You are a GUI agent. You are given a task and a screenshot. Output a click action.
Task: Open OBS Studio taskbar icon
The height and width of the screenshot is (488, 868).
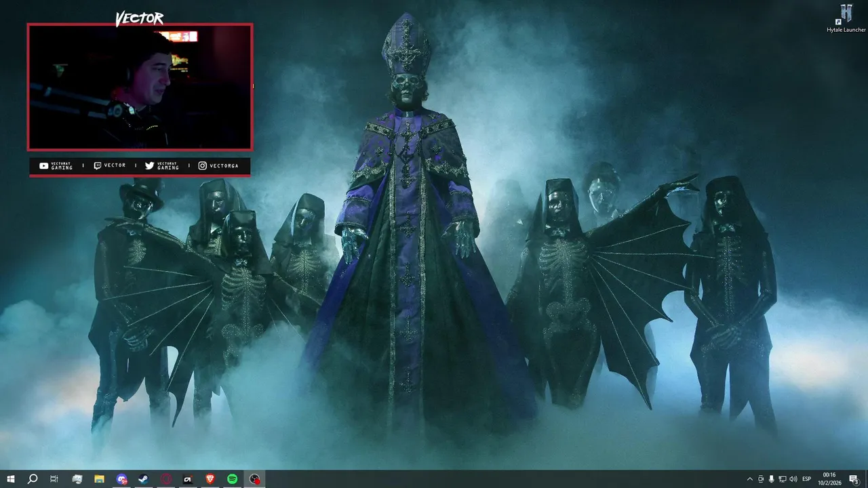[254, 479]
